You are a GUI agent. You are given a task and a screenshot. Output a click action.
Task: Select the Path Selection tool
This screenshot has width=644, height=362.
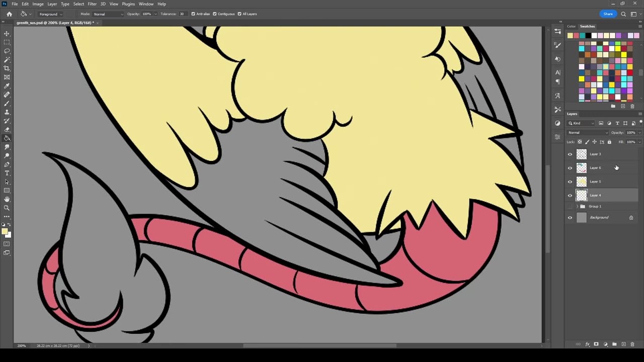pyautogui.click(x=7, y=182)
